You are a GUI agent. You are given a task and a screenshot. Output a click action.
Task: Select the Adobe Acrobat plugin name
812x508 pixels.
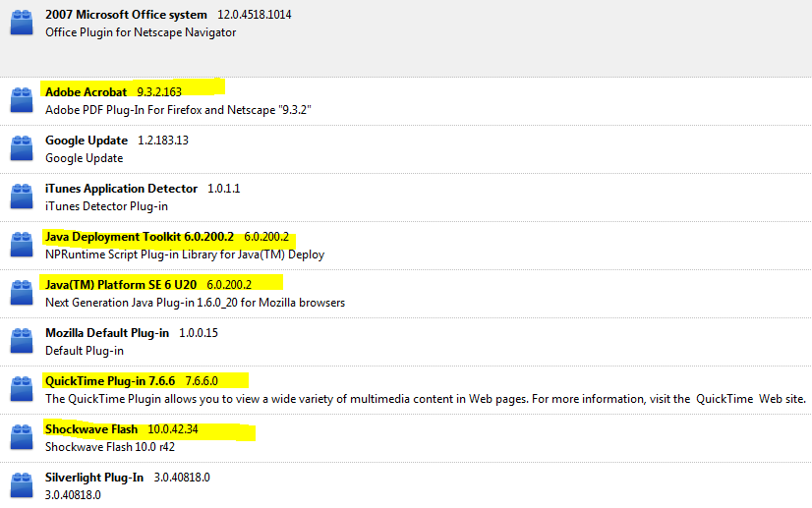click(86, 91)
